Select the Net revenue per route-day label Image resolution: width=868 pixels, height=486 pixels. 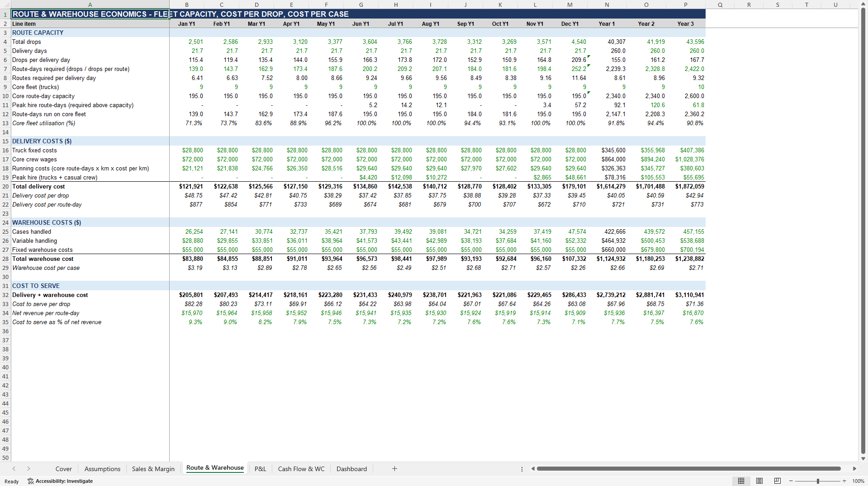[x=45, y=313]
